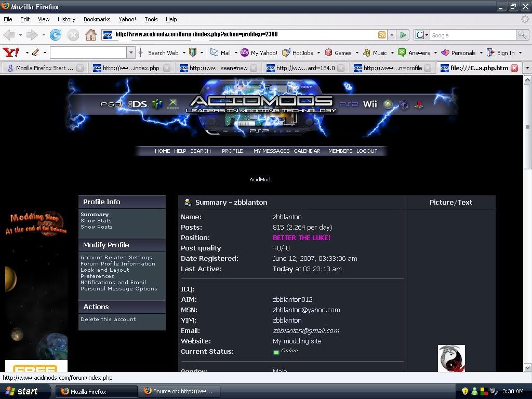Click the RSS feed icon in address bar
Screen dimensions: 532x399
(382, 35)
